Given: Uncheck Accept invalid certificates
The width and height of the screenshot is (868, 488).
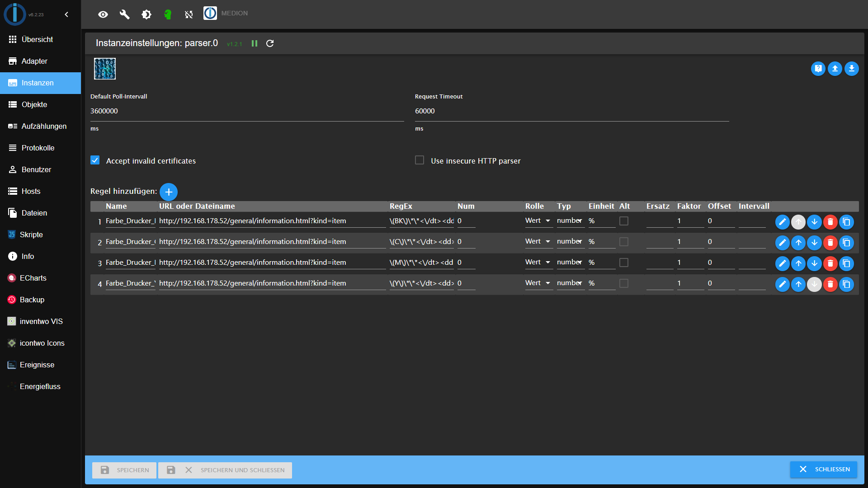Looking at the screenshot, I should coord(95,160).
